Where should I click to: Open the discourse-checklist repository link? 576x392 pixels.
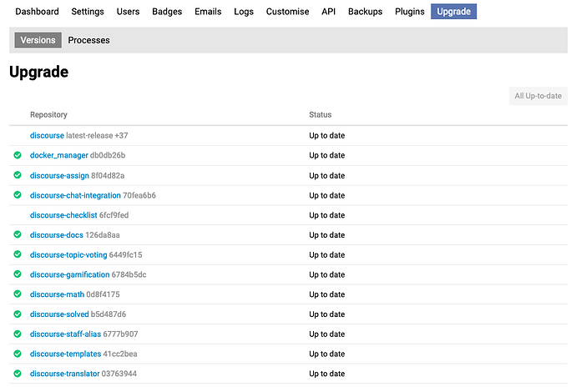coord(63,215)
